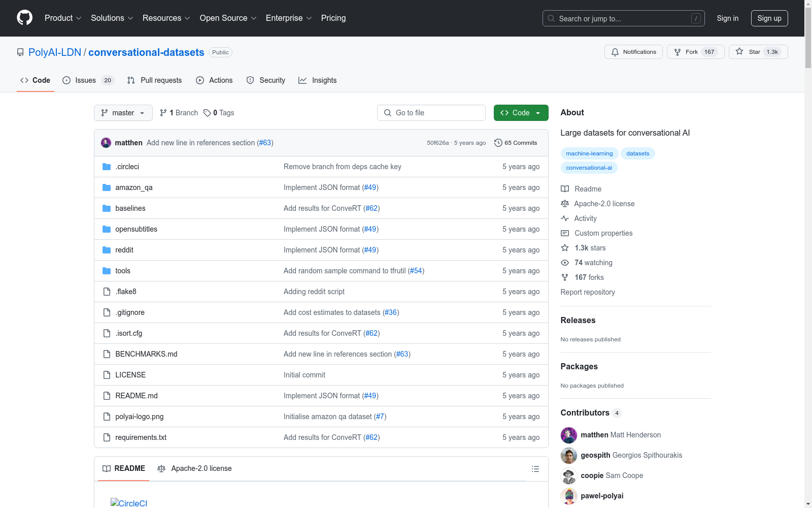This screenshot has width=812, height=508.
Task: Click the Readme book icon in About
Action: click(565, 189)
